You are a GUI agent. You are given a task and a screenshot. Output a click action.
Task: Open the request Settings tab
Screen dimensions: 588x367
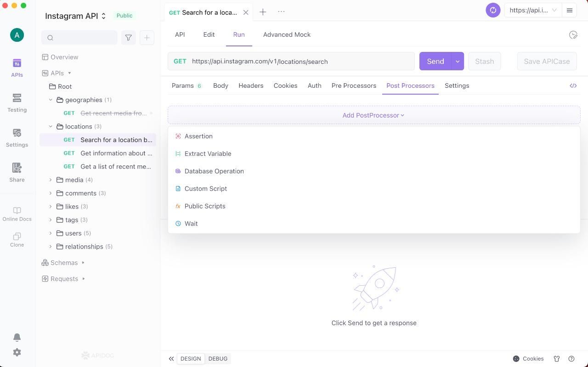click(x=457, y=86)
